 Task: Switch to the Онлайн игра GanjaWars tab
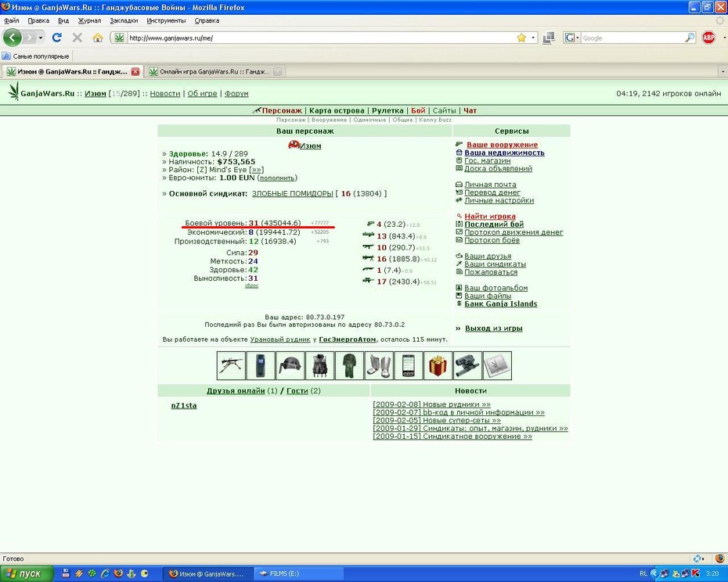[x=214, y=71]
